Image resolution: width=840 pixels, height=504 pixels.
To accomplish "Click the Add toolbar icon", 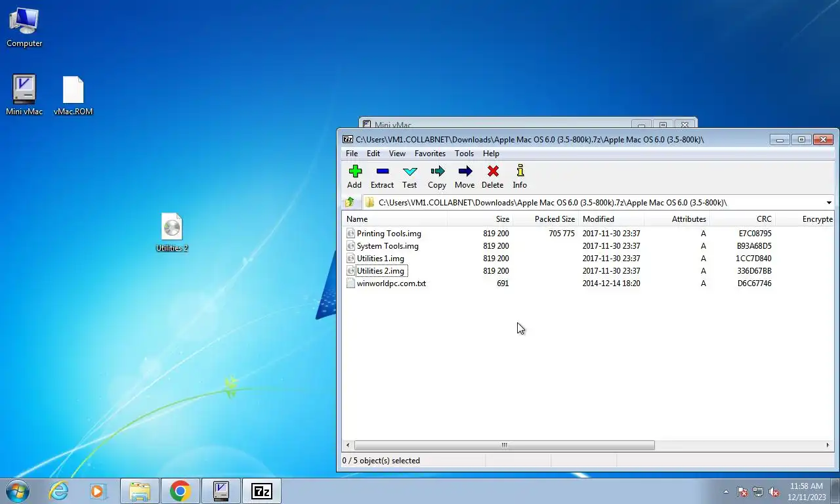I will click(355, 171).
